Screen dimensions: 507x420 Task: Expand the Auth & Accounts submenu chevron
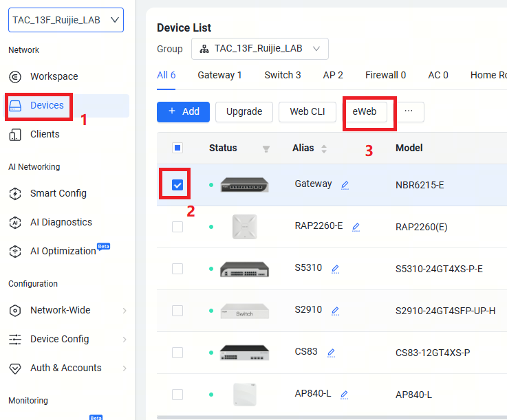point(125,368)
